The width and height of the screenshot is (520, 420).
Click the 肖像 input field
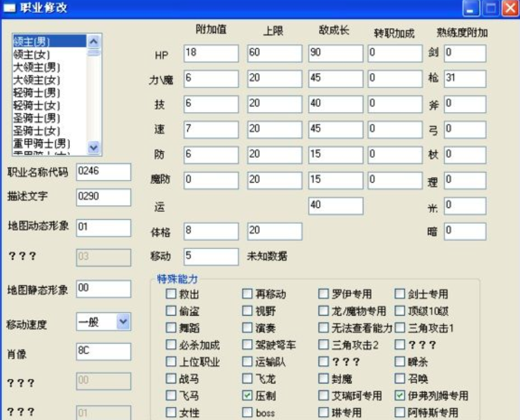click(104, 351)
